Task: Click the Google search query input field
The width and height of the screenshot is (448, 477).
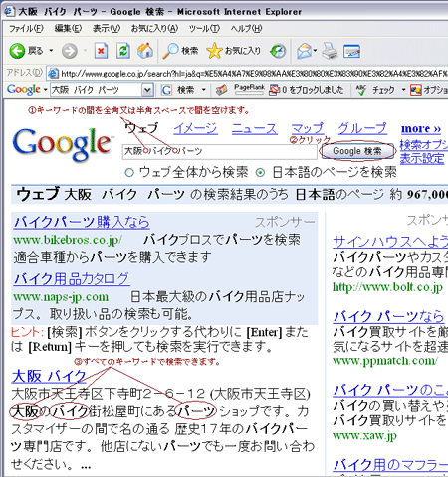Action: tap(220, 151)
